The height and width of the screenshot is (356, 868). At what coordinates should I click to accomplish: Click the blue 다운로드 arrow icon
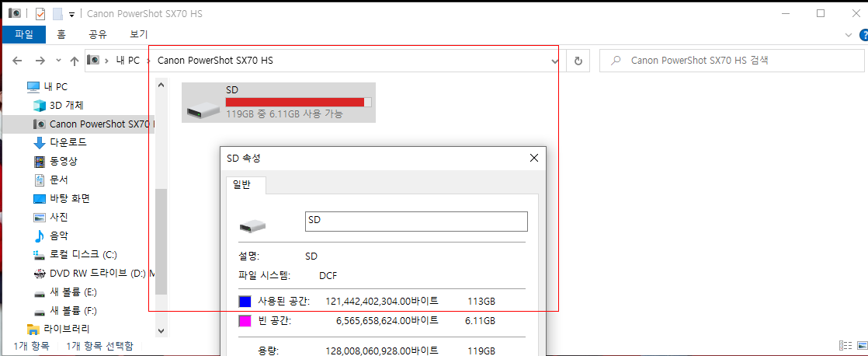[40, 142]
